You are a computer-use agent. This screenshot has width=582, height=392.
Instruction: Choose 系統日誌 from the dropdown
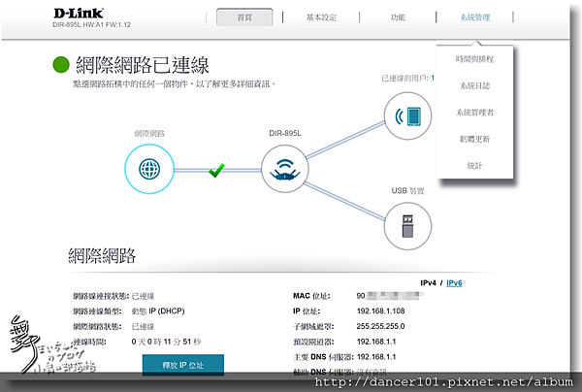(x=474, y=85)
